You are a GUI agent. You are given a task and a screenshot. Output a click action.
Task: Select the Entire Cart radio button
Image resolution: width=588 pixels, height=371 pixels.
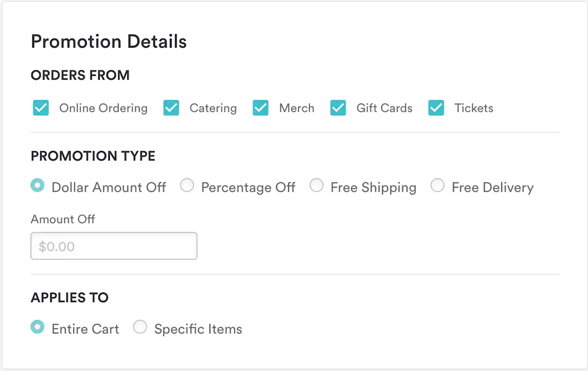click(x=38, y=327)
